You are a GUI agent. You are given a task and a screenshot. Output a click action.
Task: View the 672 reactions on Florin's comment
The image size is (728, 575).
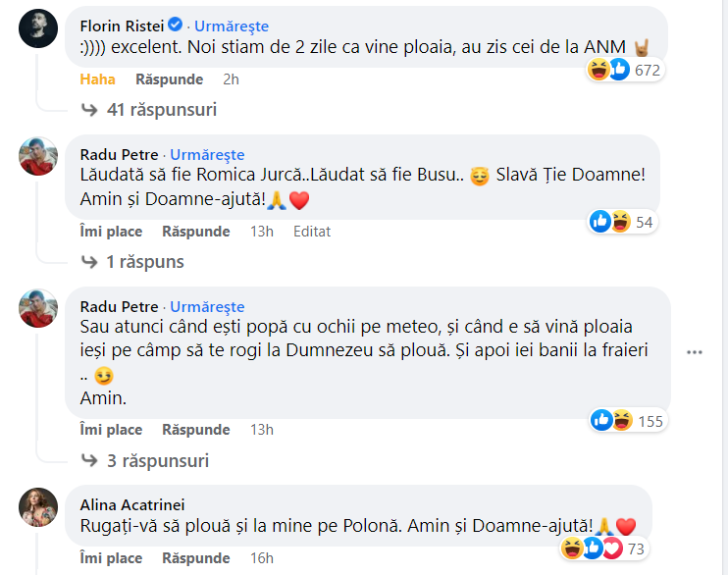coord(625,70)
